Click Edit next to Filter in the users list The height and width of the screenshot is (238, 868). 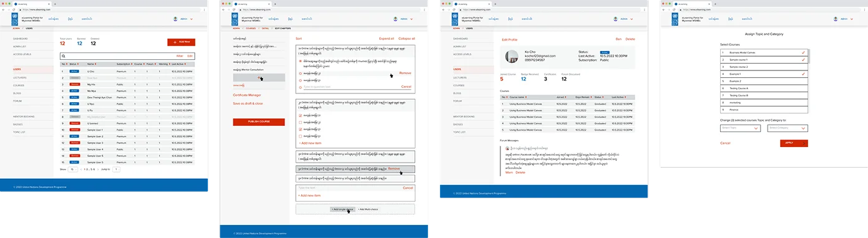[x=190, y=56]
